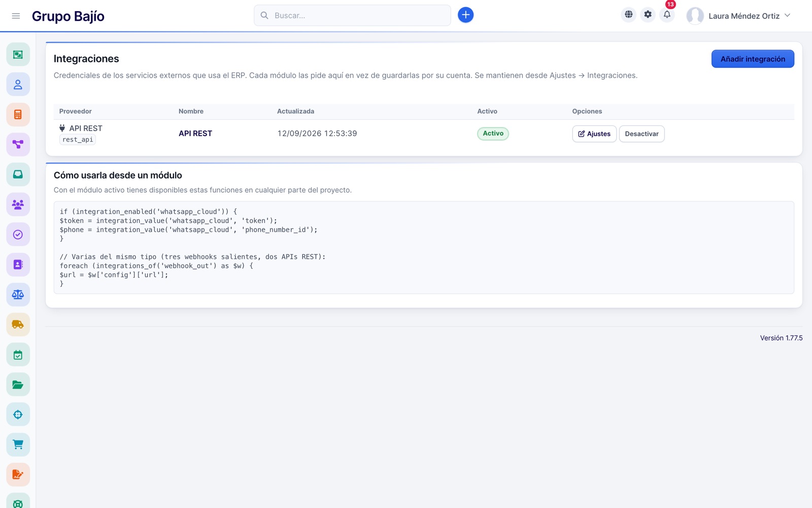Open the shopping cart sidebar icon
This screenshot has height=508, width=812.
(x=18, y=444)
